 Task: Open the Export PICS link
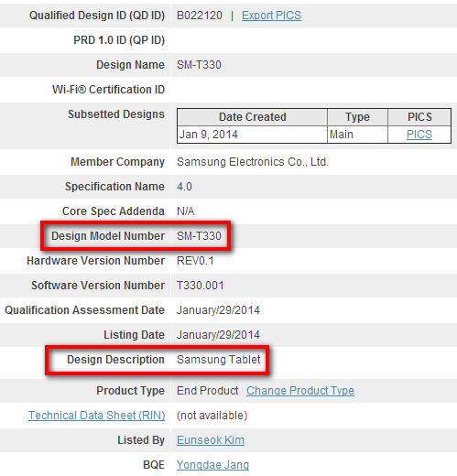[x=271, y=16]
